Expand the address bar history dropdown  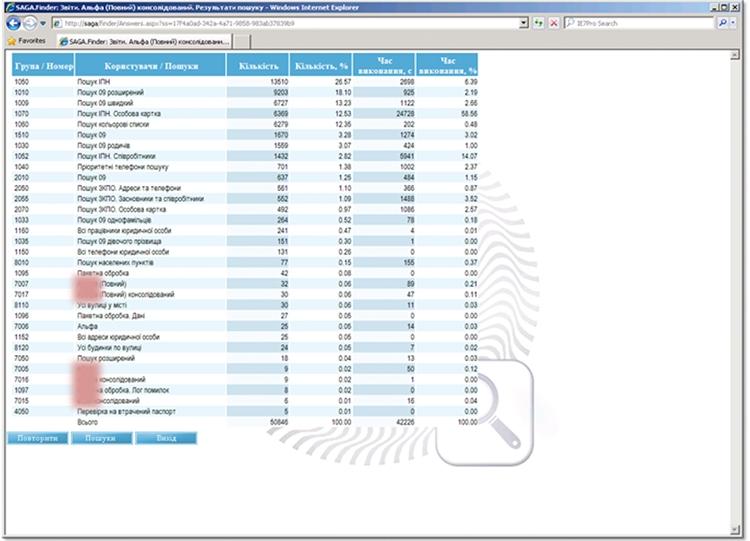(525, 23)
